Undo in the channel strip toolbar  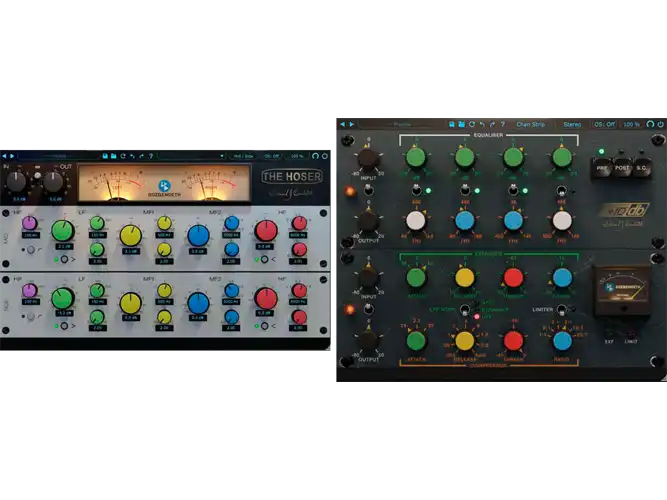pos(482,124)
